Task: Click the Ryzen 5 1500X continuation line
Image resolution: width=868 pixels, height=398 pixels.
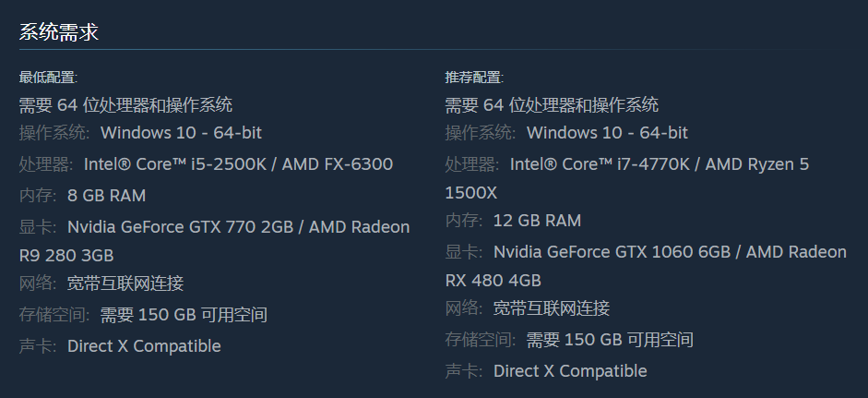Action: click(x=470, y=193)
